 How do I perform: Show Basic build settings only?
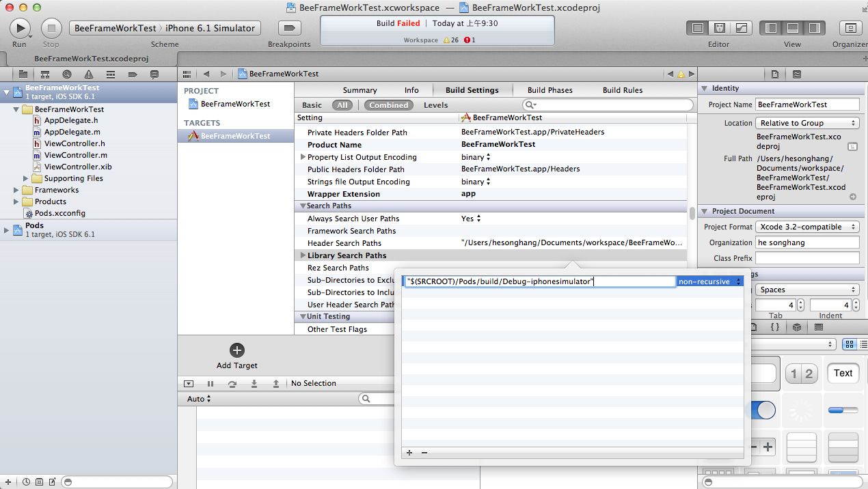312,105
